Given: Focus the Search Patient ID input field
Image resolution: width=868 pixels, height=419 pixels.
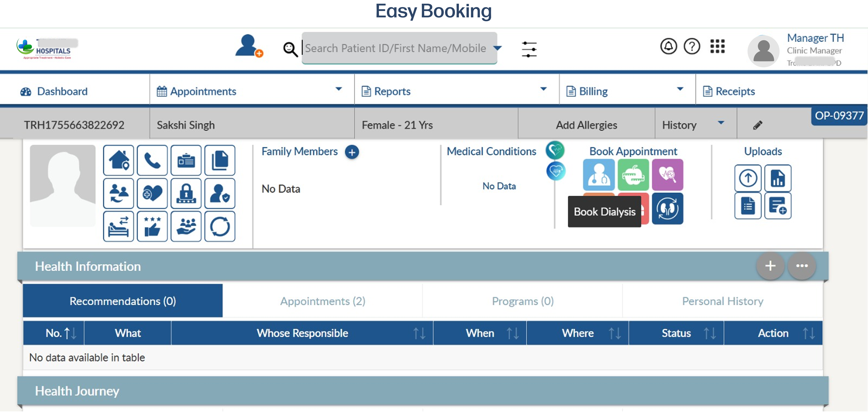Looking at the screenshot, I should point(399,48).
